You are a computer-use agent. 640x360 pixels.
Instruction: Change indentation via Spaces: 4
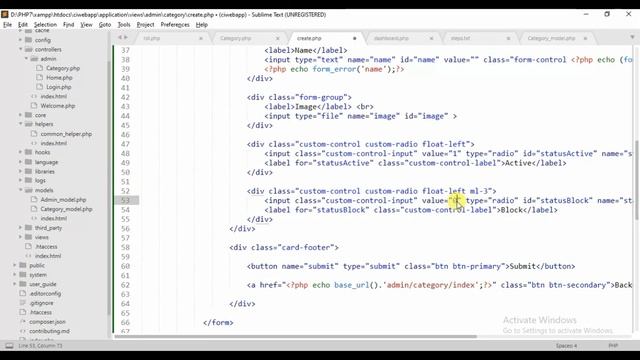(566, 346)
